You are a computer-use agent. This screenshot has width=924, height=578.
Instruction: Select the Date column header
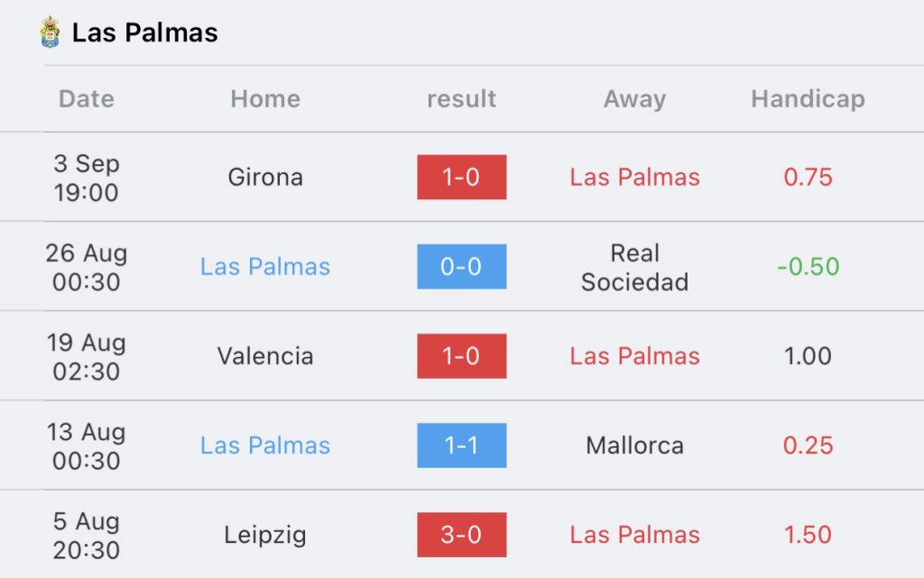87,99
